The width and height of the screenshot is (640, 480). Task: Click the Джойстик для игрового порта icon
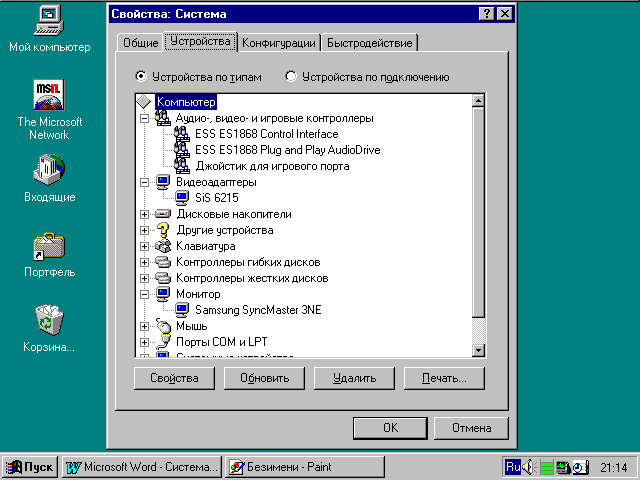pyautogui.click(x=182, y=166)
